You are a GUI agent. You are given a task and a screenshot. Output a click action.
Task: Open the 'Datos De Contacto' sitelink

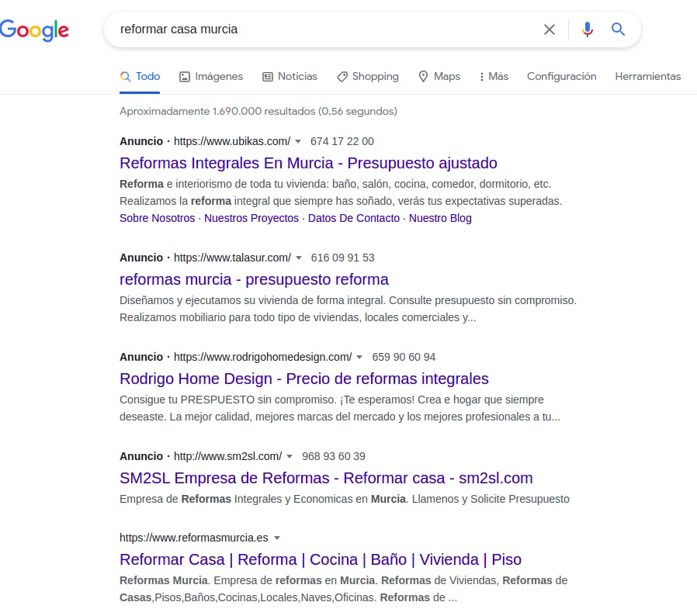[x=353, y=218]
